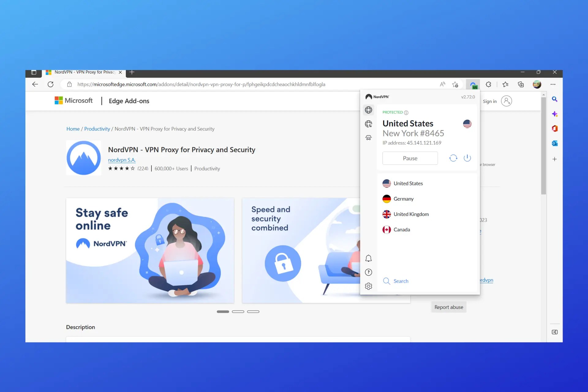588x392 pixels.
Task: Select Germany from the server list
Action: [404, 198]
